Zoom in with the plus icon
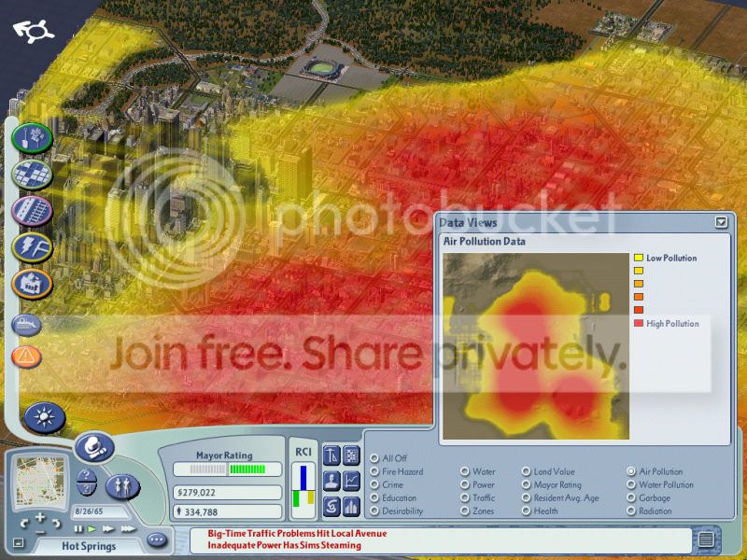Screen dimensions: 747x560 (x=40, y=516)
